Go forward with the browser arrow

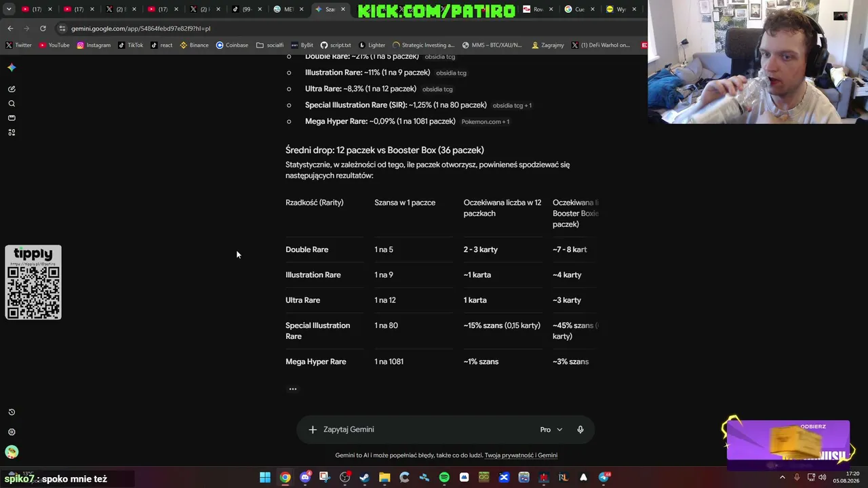point(26,28)
